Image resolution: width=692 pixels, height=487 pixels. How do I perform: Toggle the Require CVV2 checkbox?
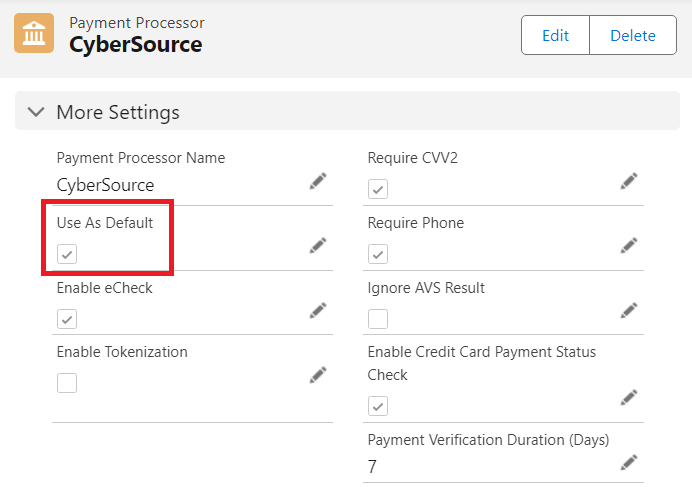pos(378,189)
